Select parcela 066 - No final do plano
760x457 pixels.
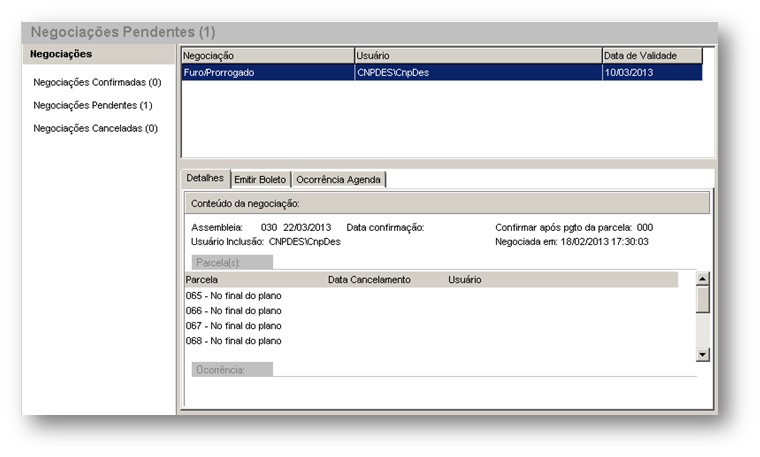[x=233, y=311]
